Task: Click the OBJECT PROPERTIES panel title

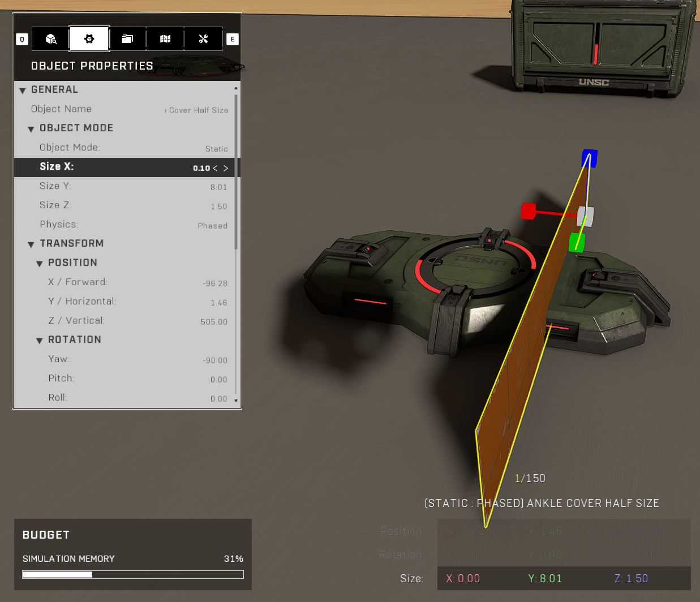Action: pyautogui.click(x=92, y=66)
